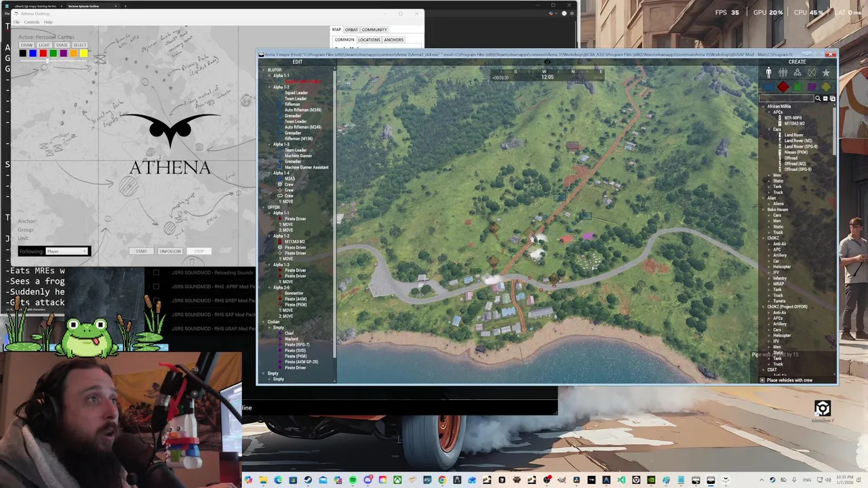The height and width of the screenshot is (488, 868).
Task: Tick JSRS SOUNDMOD Reloading Sounds checkbox
Action: (x=156, y=272)
